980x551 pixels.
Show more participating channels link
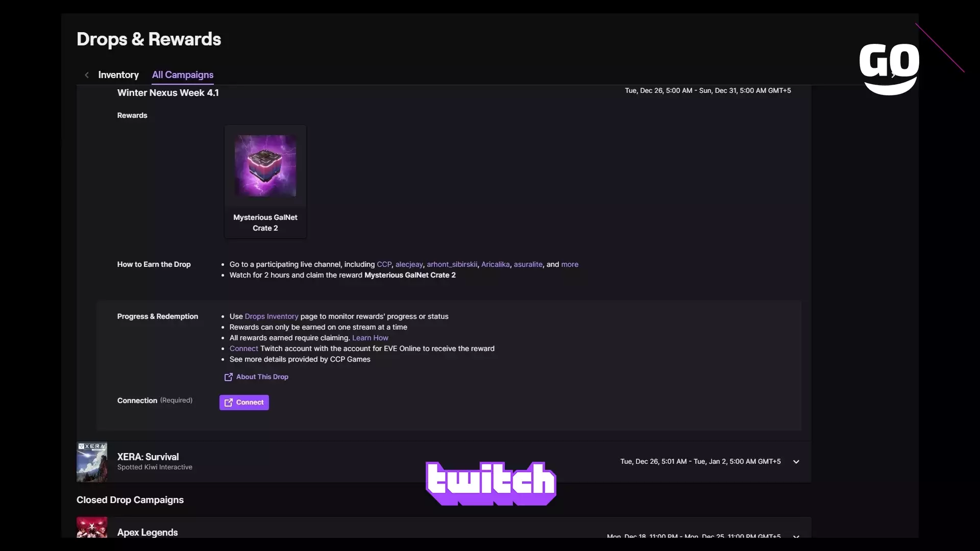click(x=570, y=264)
